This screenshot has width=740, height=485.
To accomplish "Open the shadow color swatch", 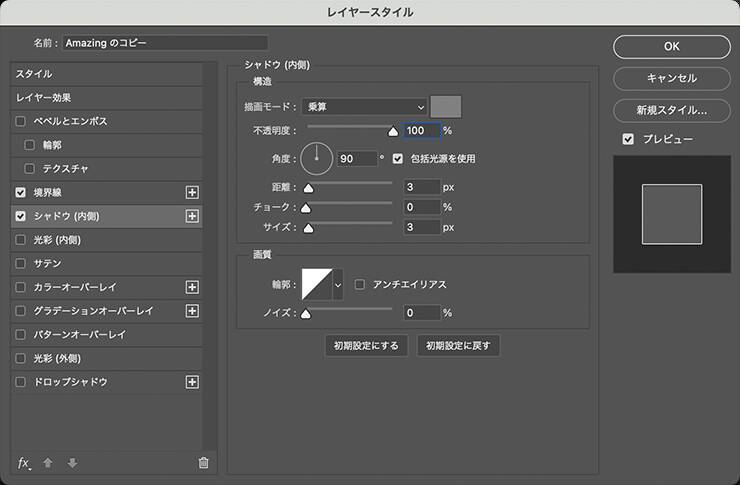I will tap(445, 107).
